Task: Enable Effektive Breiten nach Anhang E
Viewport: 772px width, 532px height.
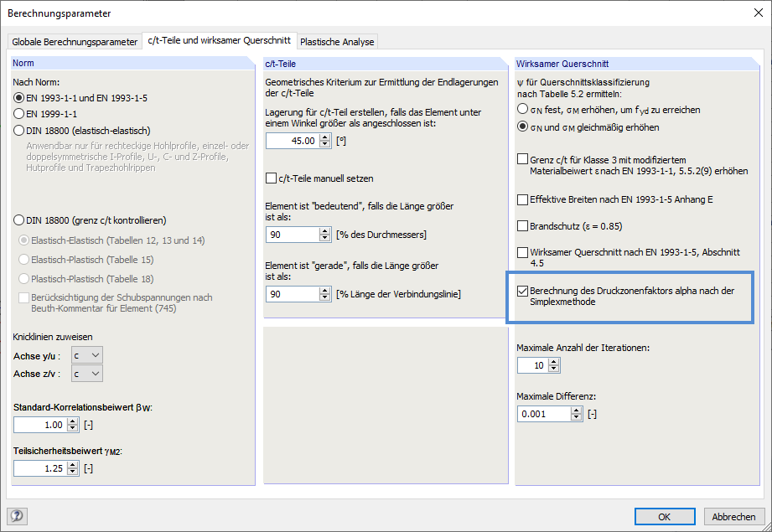Action: [x=520, y=199]
